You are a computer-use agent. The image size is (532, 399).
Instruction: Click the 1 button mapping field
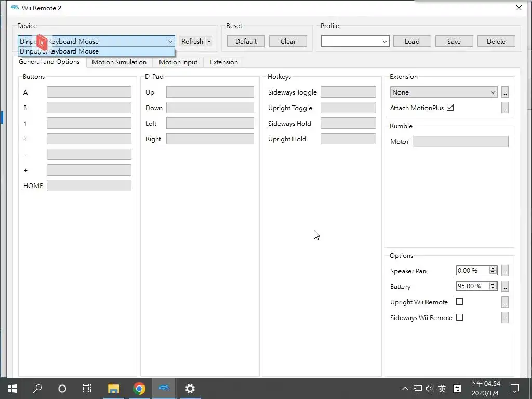(89, 123)
